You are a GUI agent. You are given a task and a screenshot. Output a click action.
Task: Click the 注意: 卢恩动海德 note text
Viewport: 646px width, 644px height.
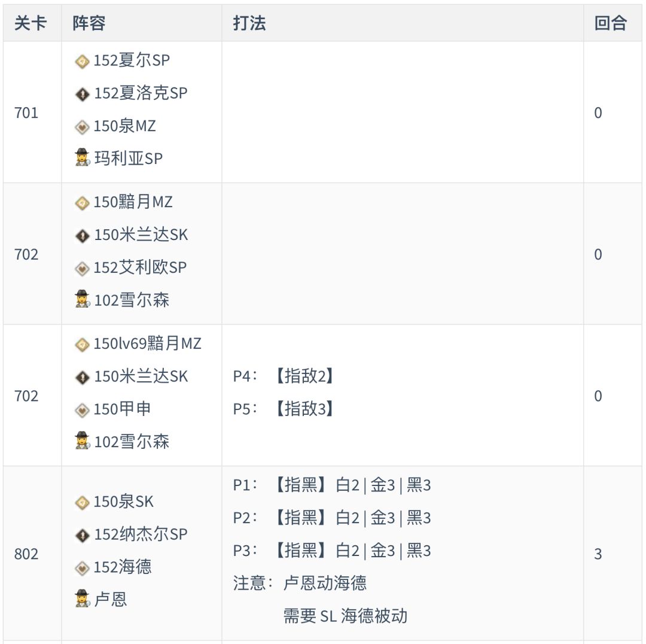coord(300,583)
